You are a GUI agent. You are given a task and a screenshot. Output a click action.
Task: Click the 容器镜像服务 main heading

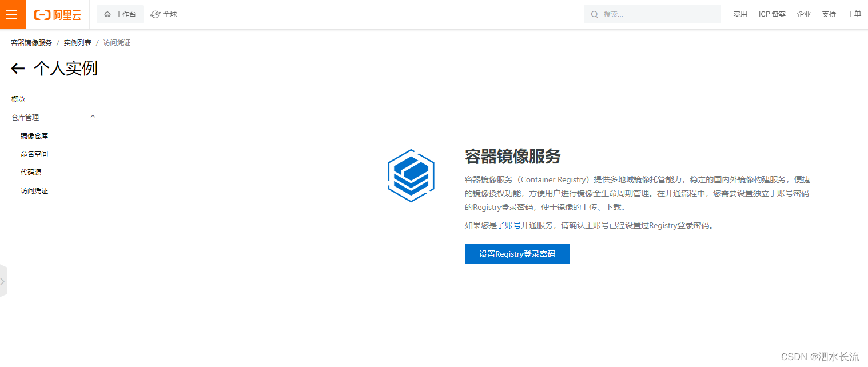point(512,156)
